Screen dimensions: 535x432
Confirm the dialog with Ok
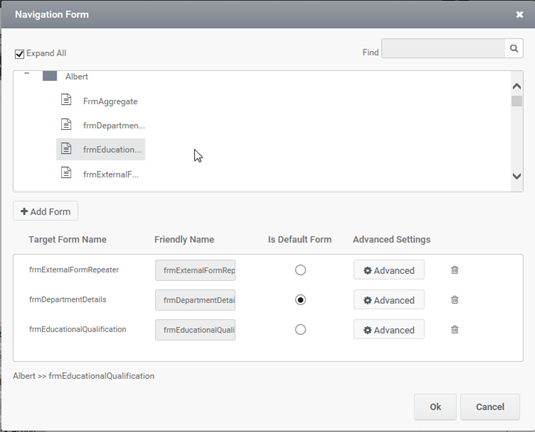pyautogui.click(x=435, y=407)
